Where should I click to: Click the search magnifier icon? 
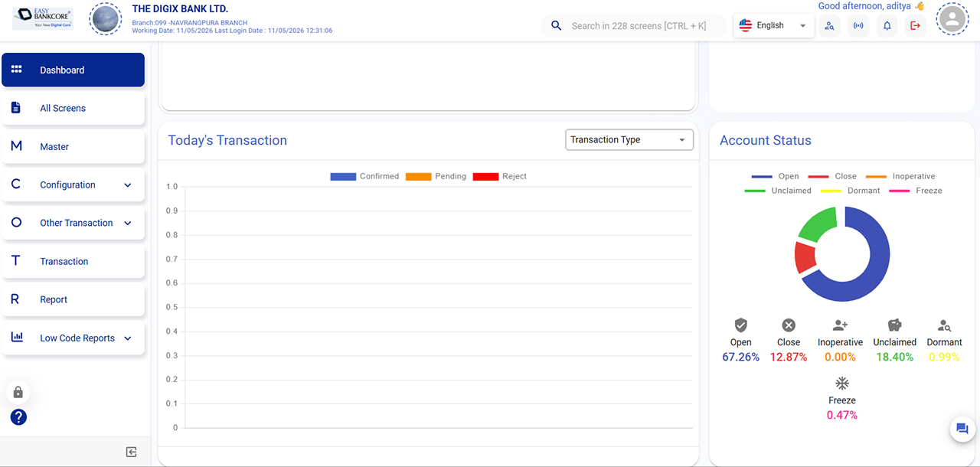click(x=557, y=25)
